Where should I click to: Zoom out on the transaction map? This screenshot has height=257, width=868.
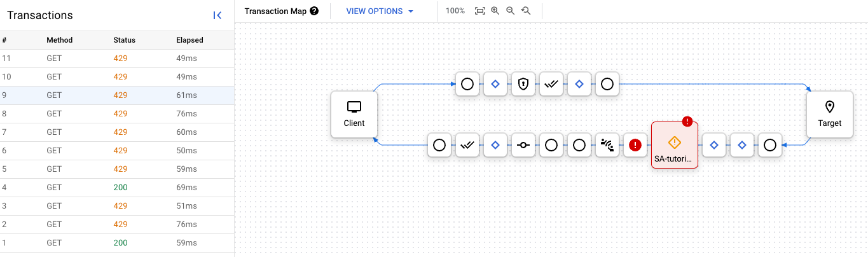point(510,11)
